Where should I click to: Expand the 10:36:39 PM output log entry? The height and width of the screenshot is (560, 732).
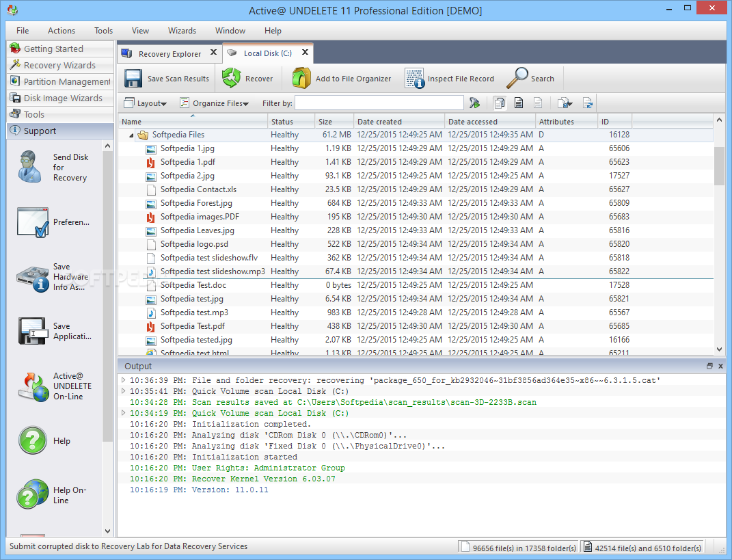click(124, 380)
